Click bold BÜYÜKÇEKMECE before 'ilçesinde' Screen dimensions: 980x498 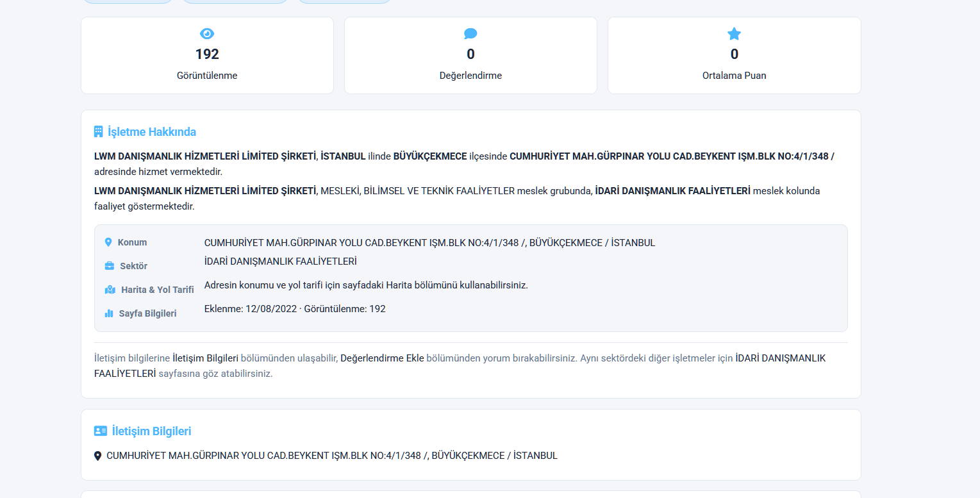click(430, 156)
